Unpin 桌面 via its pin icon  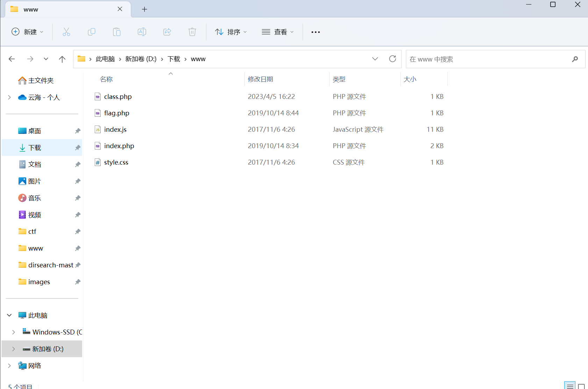[x=78, y=131]
